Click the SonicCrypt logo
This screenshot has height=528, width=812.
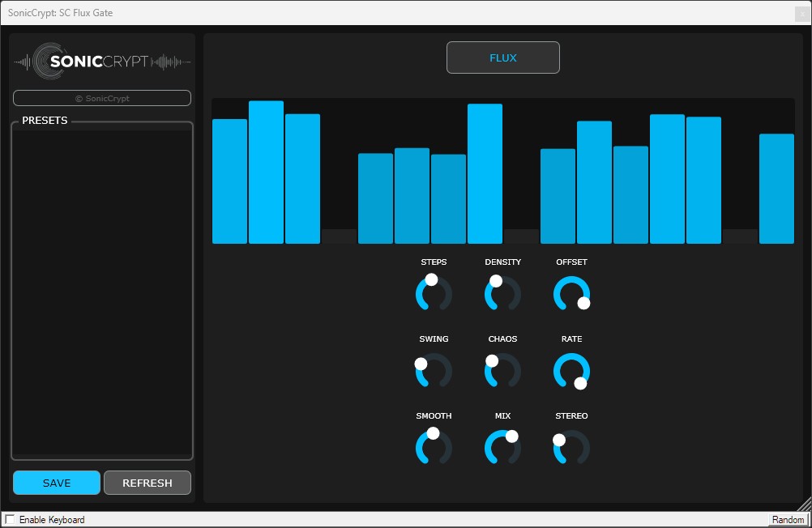(x=101, y=61)
